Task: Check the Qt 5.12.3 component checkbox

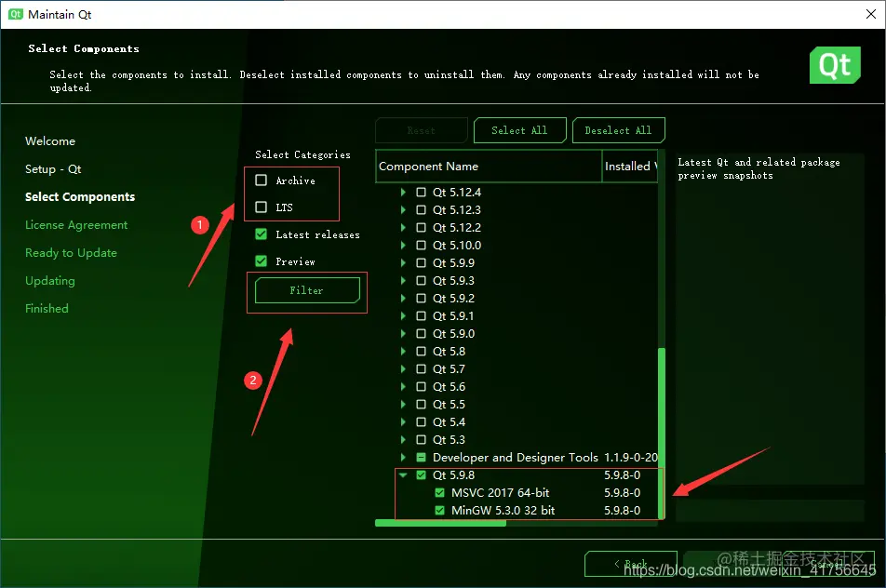Action: (x=421, y=209)
